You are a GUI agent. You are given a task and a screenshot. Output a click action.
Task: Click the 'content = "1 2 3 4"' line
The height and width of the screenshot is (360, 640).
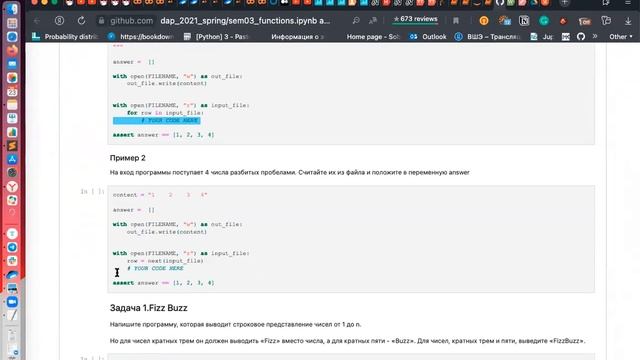[160, 195]
